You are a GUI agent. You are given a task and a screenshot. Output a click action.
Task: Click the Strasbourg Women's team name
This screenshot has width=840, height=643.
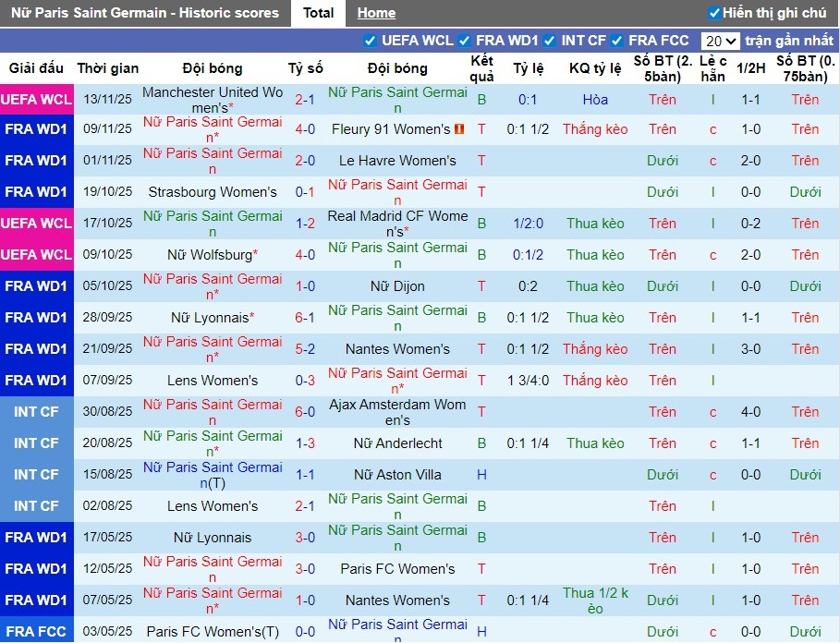(213, 192)
